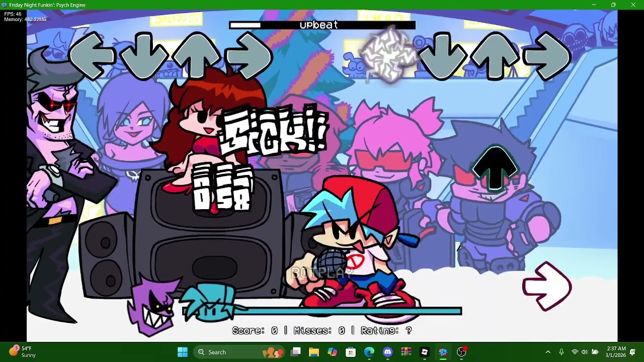Open the notifications bell icon

[632, 352]
